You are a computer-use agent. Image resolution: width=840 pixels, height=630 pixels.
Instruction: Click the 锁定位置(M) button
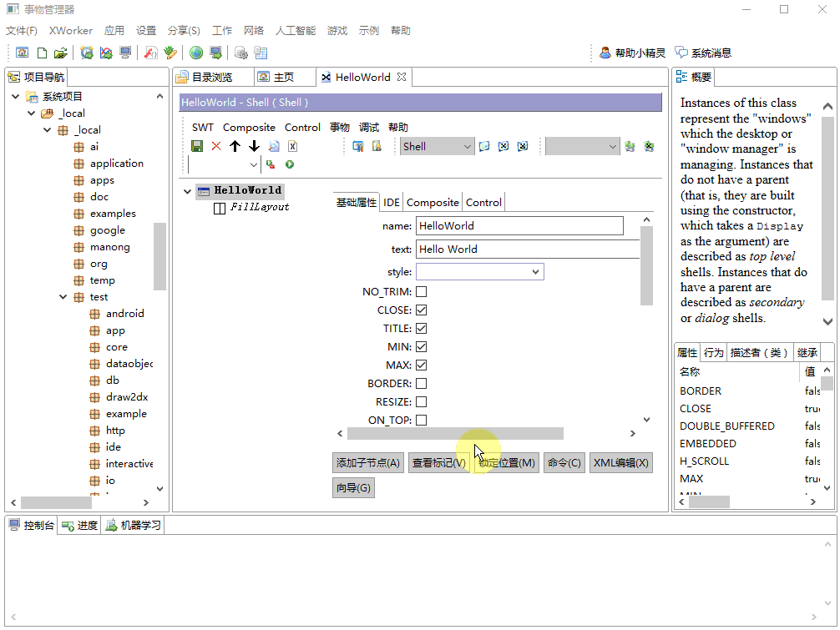[x=507, y=462]
